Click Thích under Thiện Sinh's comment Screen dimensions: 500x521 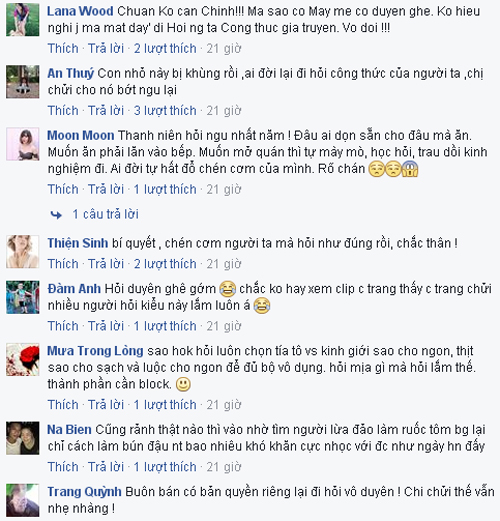[63, 264]
